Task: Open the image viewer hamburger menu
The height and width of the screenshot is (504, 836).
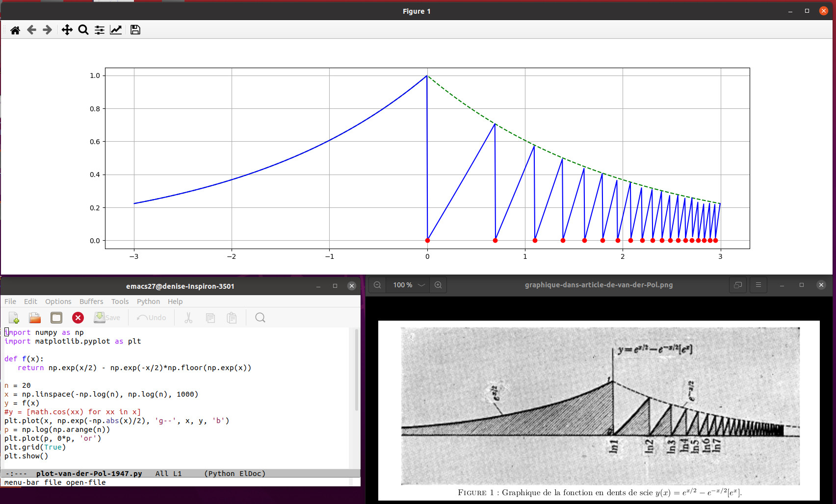Action: pos(758,285)
